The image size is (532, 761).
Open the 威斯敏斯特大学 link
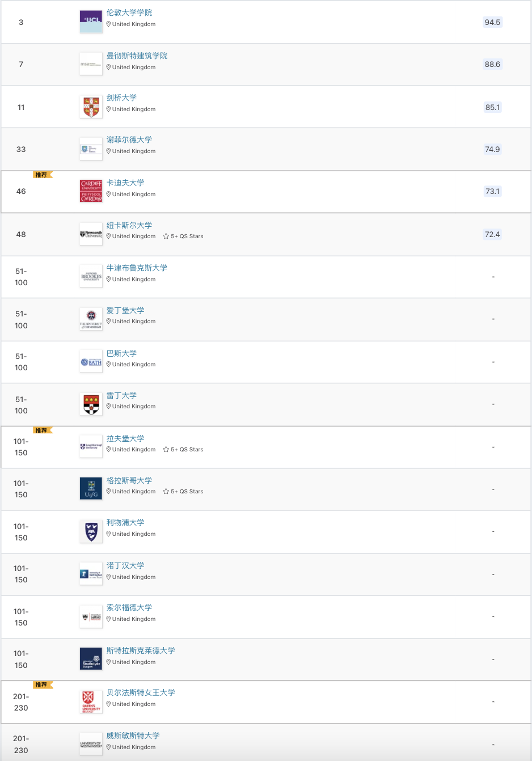click(133, 735)
